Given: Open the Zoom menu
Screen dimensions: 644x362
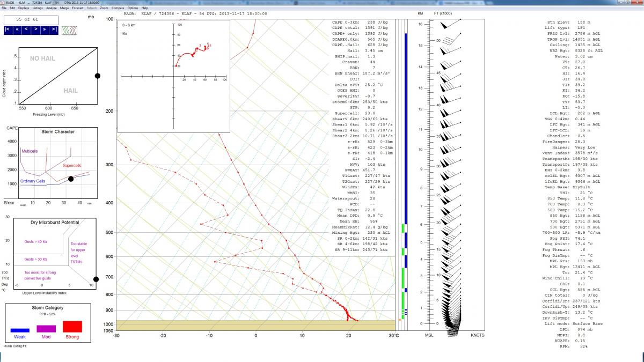Looking at the screenshot, I should pos(104,8).
